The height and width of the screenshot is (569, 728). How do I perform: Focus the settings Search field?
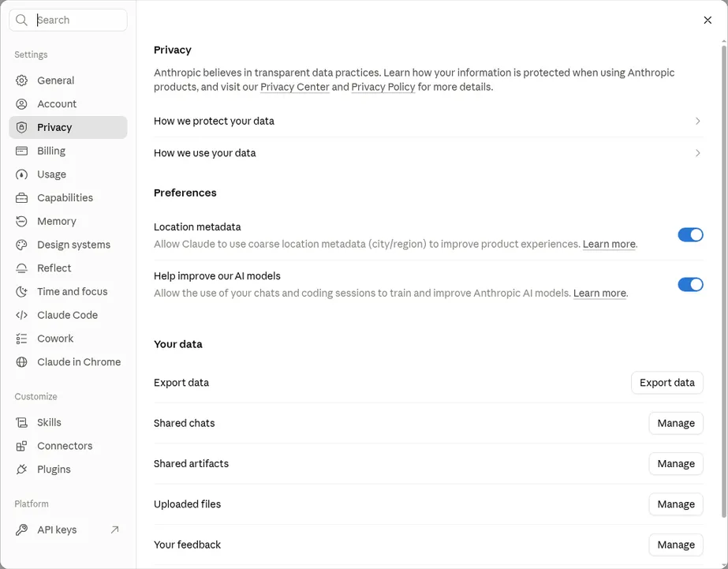pos(68,20)
